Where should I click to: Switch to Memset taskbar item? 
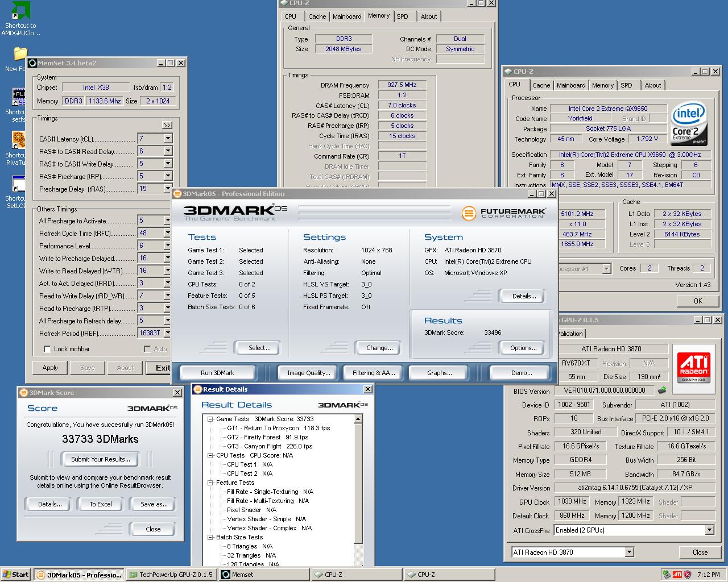click(x=264, y=575)
